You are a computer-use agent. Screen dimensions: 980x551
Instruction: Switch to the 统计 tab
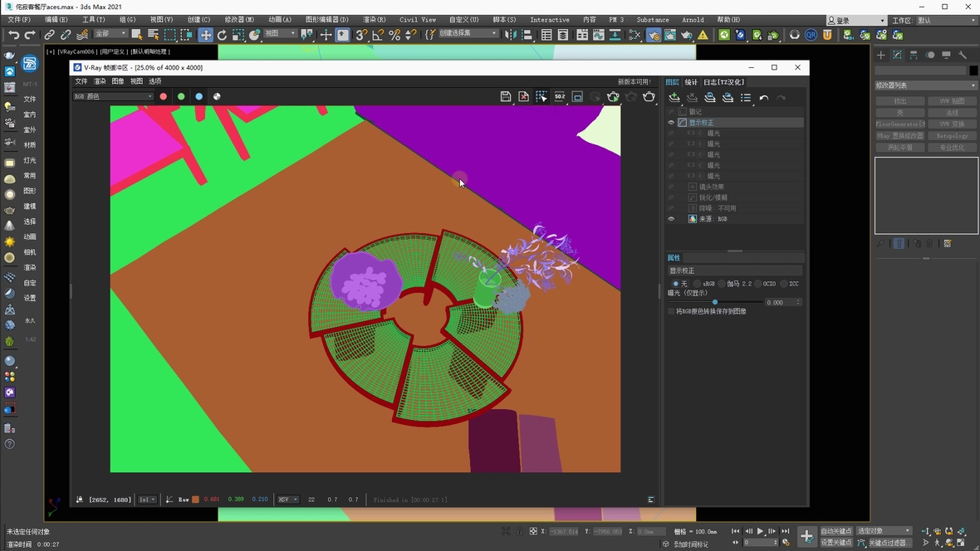[x=691, y=82]
